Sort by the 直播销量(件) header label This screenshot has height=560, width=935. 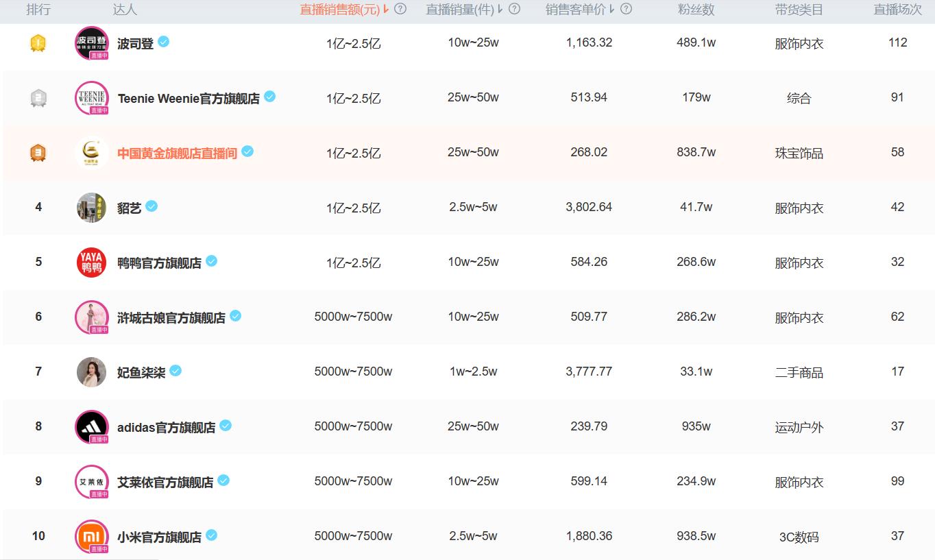coord(460,10)
